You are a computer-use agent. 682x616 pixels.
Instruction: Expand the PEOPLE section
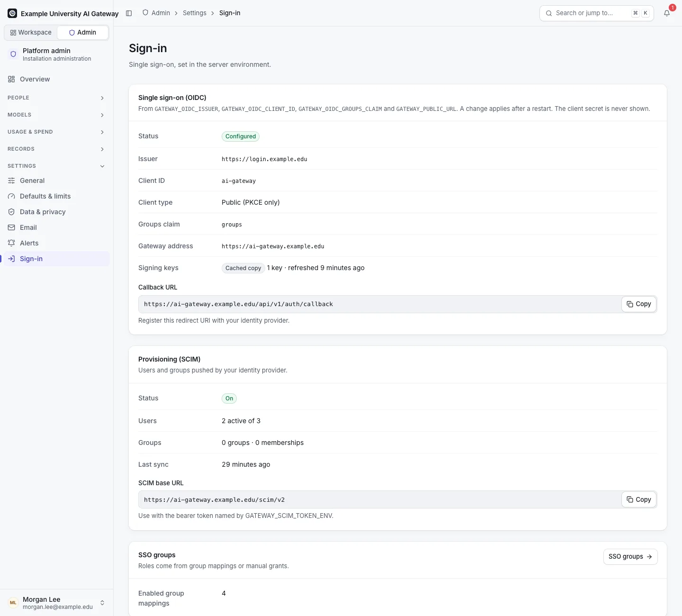57,98
